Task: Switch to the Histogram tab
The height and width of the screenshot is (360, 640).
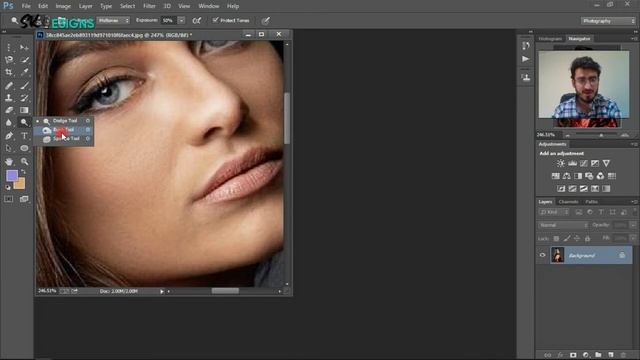Action: pos(550,39)
